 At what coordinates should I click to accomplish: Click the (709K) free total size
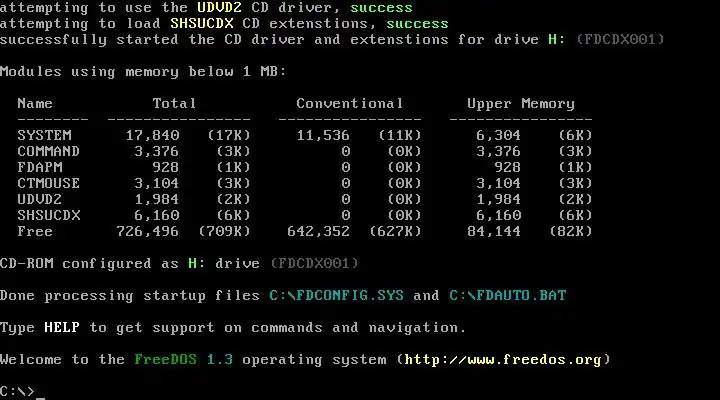224,231
